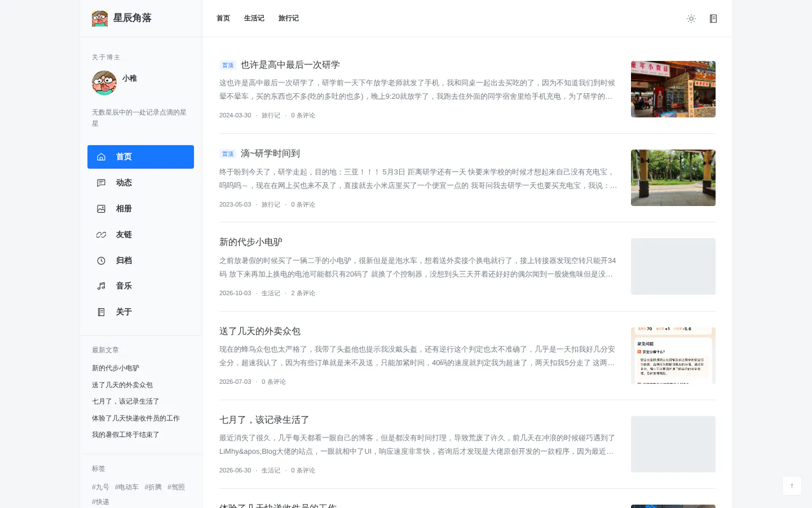The image size is (812, 508).
Task: Select the #折腾 tag
Action: point(153,487)
